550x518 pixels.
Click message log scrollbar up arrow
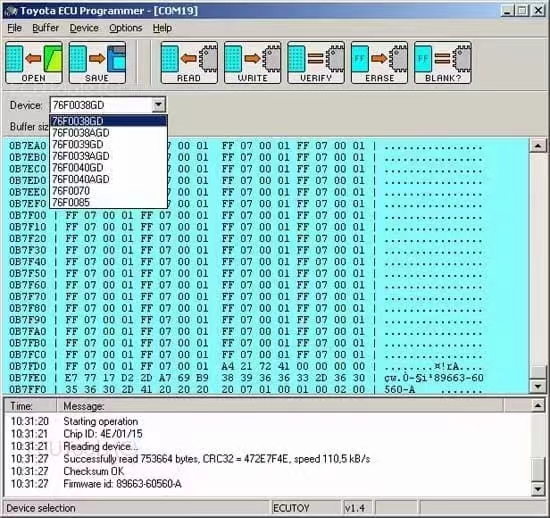538,406
